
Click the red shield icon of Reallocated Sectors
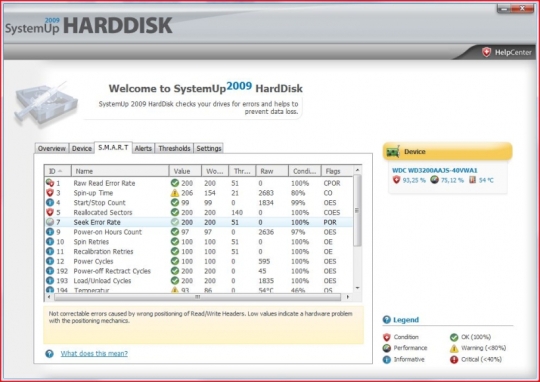click(x=50, y=212)
